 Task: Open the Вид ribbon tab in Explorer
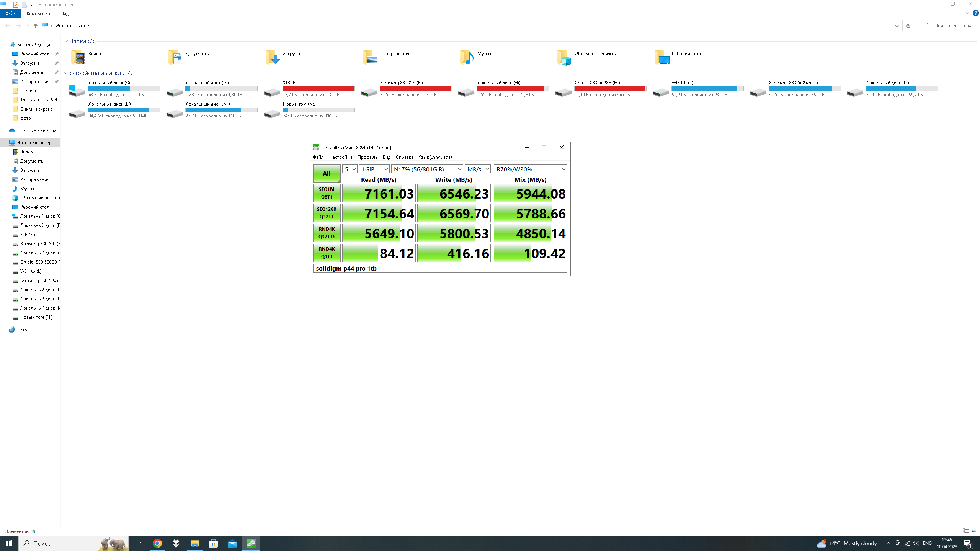pos(65,13)
